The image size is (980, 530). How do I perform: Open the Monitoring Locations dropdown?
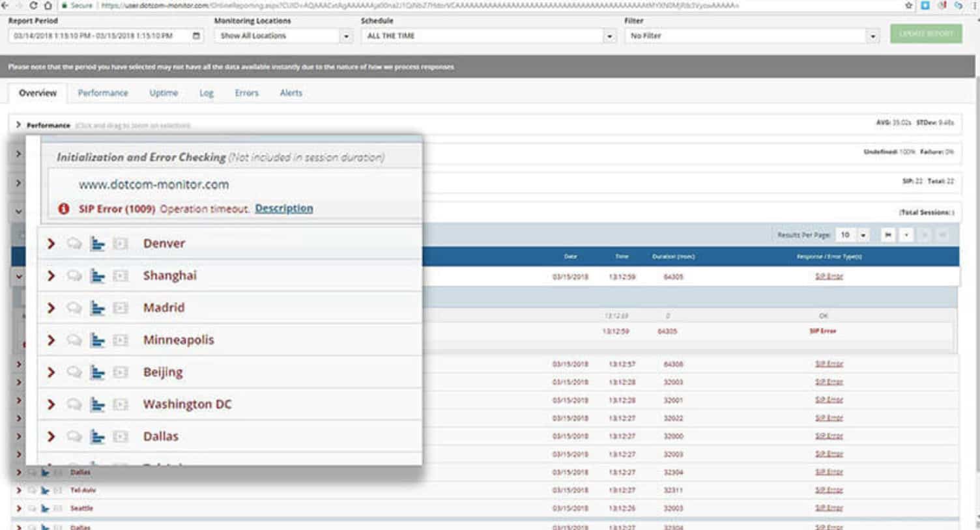coord(283,36)
